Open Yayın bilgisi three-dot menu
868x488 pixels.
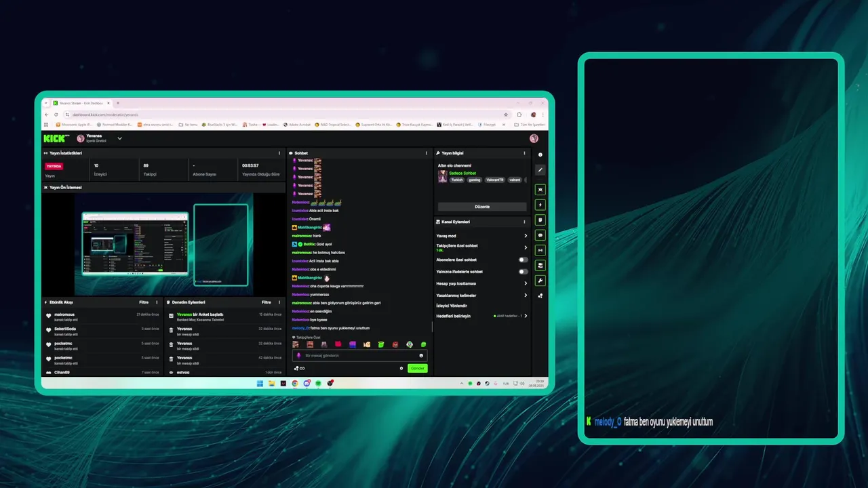[x=524, y=153]
